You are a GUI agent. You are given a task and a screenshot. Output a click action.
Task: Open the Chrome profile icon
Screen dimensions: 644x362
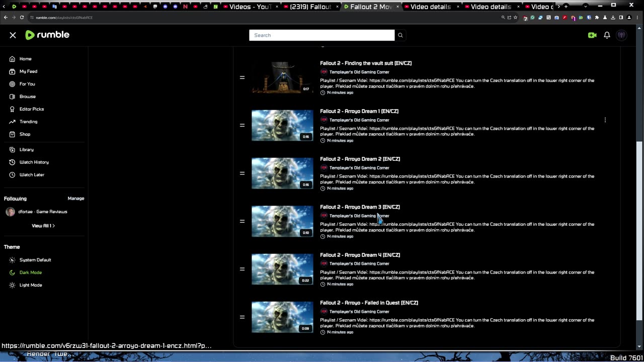tap(629, 17)
